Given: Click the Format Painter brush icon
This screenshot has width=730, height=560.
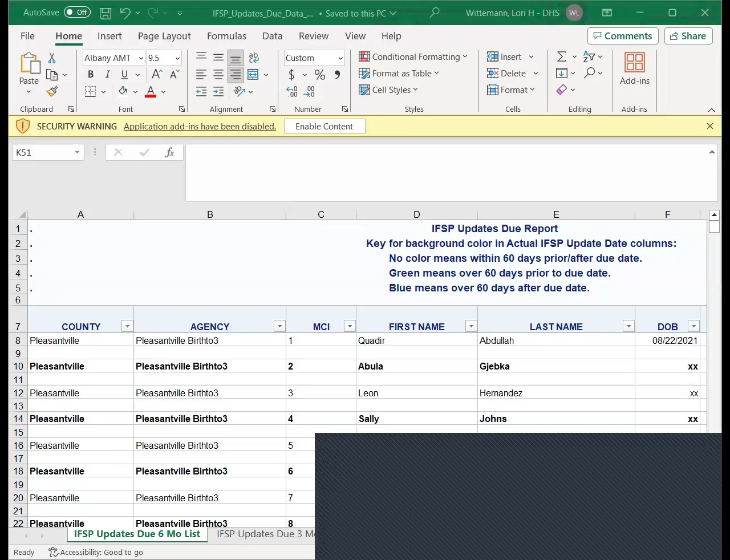Looking at the screenshot, I should pyautogui.click(x=52, y=91).
